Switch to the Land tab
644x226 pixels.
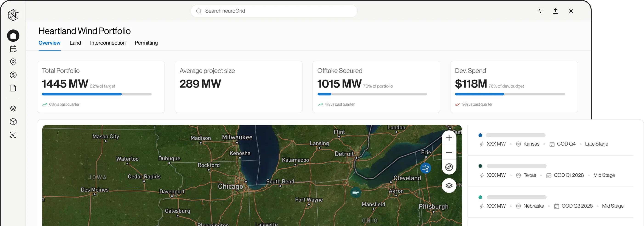[x=75, y=43]
